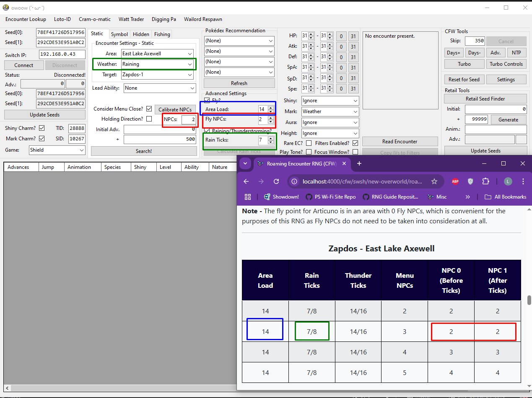532x398 pixels.
Task: Open the RNG Guide Repository bookmark
Action: pyautogui.click(x=390, y=196)
